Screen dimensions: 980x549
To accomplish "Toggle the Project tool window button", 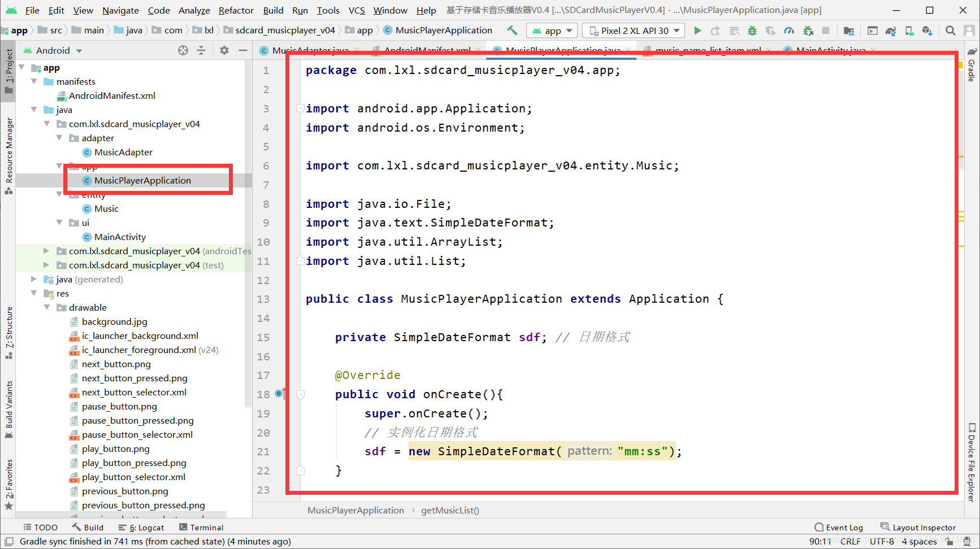I will pos(8,71).
